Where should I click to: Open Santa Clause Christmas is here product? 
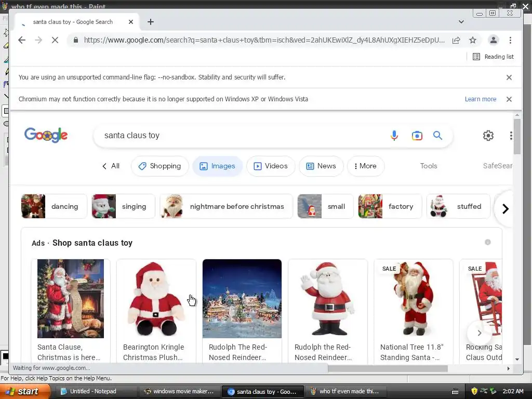click(x=71, y=299)
